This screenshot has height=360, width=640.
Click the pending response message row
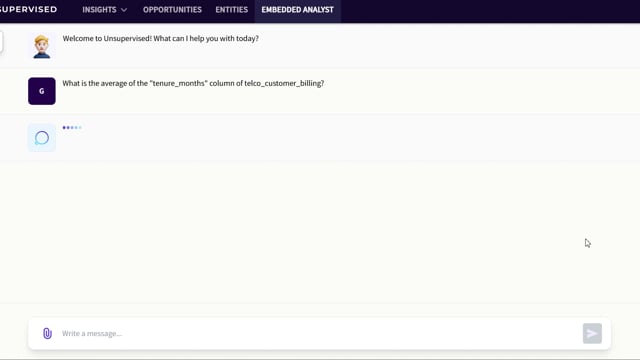pos(320,138)
